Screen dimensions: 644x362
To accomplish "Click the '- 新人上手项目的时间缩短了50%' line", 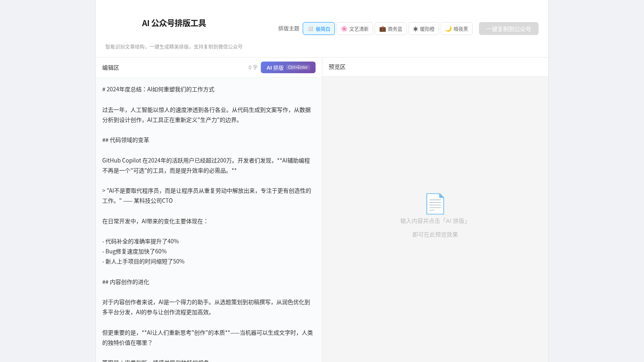I will pyautogui.click(x=143, y=261).
